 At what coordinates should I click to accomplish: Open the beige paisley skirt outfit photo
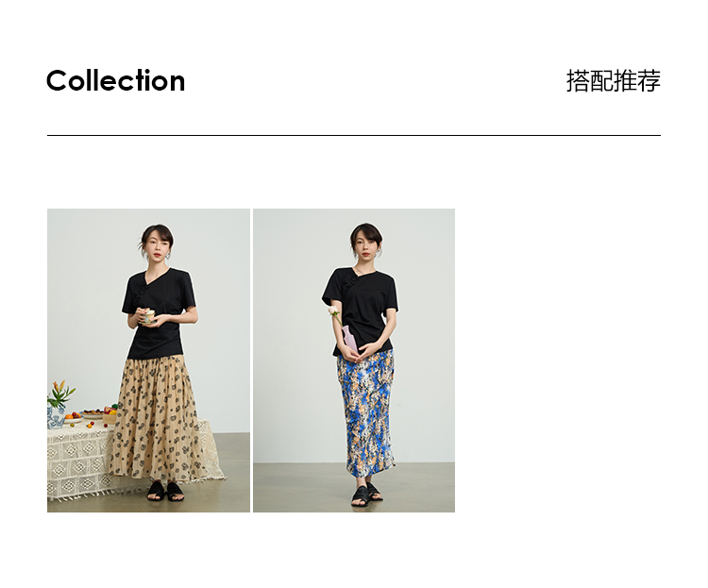pos(148,361)
